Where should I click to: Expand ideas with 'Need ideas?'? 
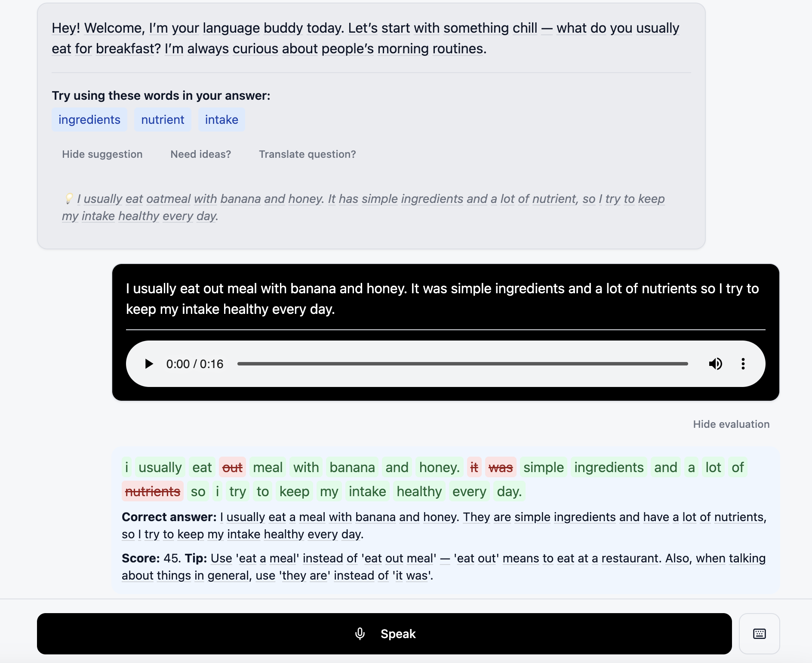click(x=200, y=154)
